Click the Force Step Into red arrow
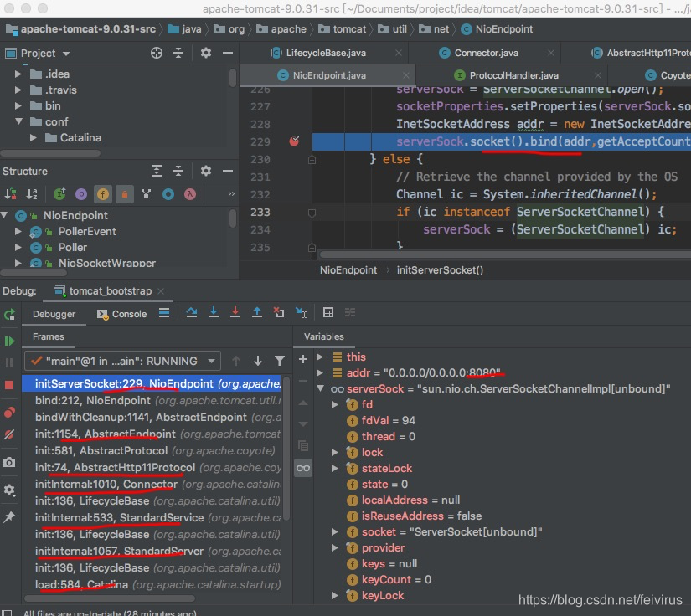Image resolution: width=691 pixels, height=616 pixels. pos(235,313)
